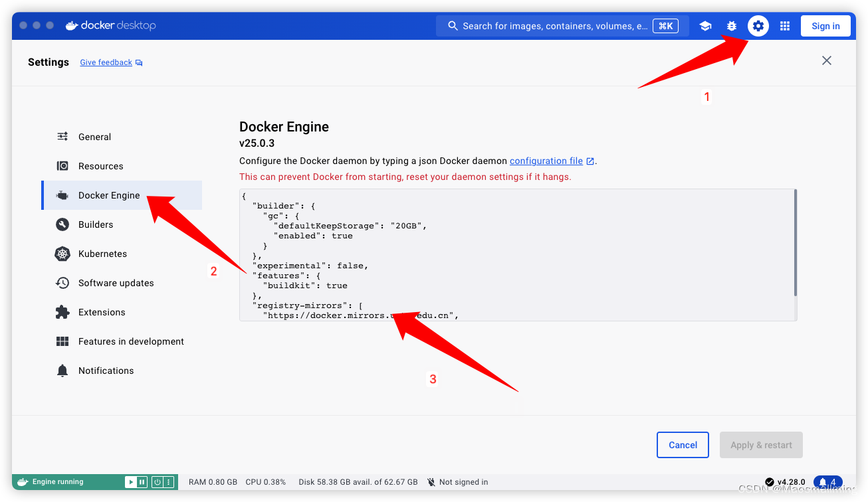Open the Learning Center graduation cap icon
868x502 pixels.
tap(705, 26)
